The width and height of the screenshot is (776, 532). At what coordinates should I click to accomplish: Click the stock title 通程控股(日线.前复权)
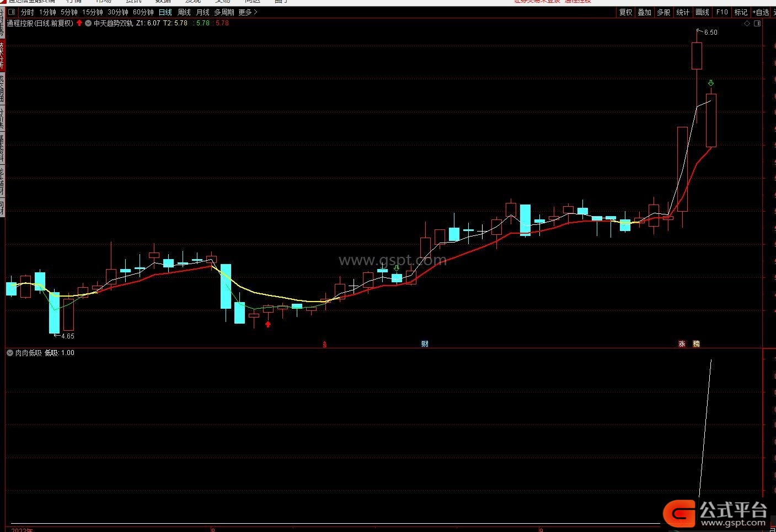tap(40, 23)
